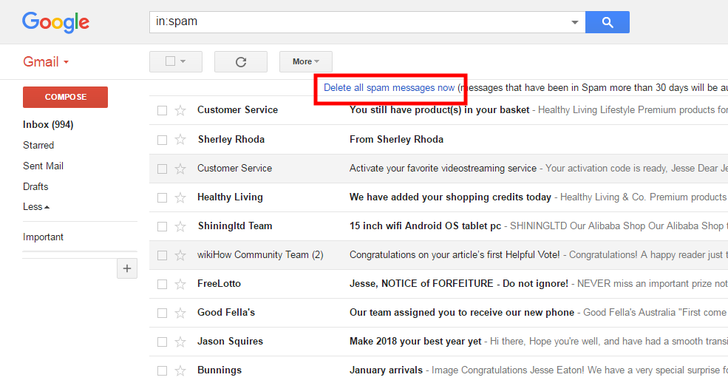Tick the Good Fella's email checkbox

[162, 313]
